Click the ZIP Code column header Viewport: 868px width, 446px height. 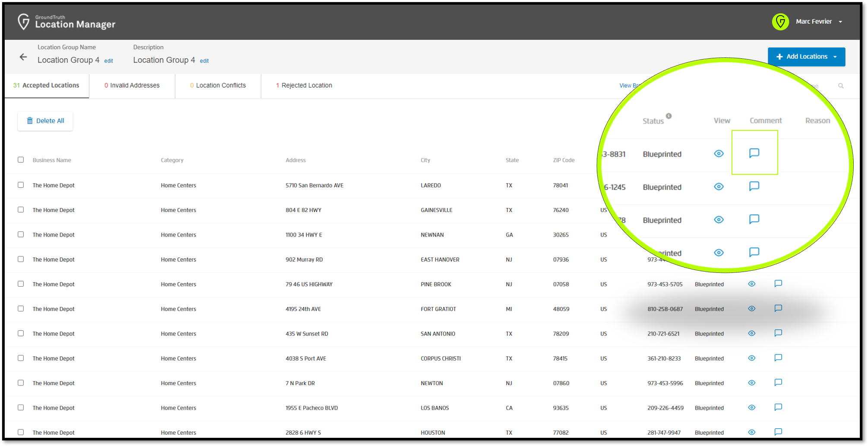(564, 160)
